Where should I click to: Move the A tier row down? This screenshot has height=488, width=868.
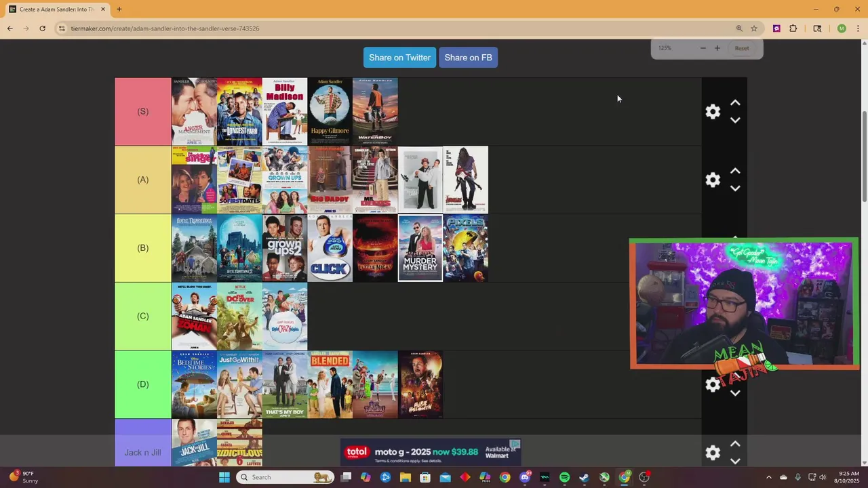[x=735, y=188]
